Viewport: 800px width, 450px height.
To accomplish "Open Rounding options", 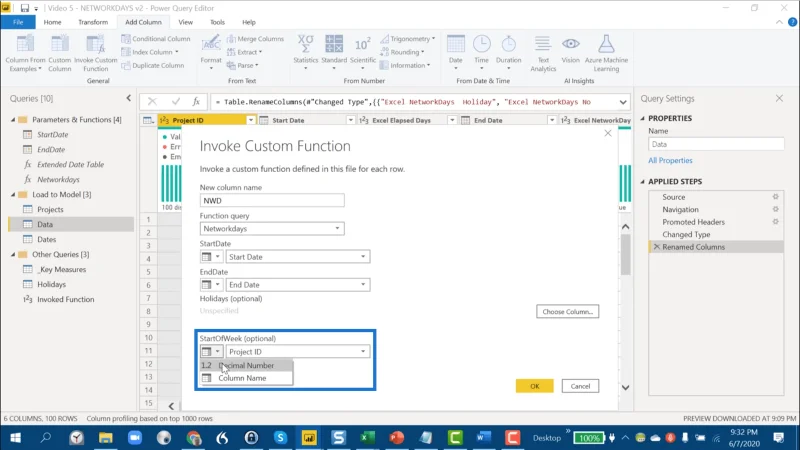I will click(403, 52).
